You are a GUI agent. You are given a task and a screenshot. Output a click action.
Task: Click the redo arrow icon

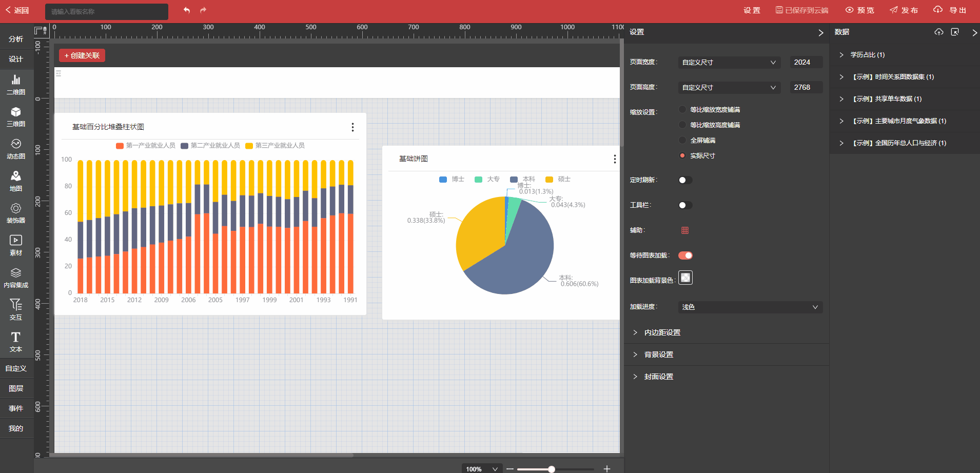pyautogui.click(x=203, y=10)
